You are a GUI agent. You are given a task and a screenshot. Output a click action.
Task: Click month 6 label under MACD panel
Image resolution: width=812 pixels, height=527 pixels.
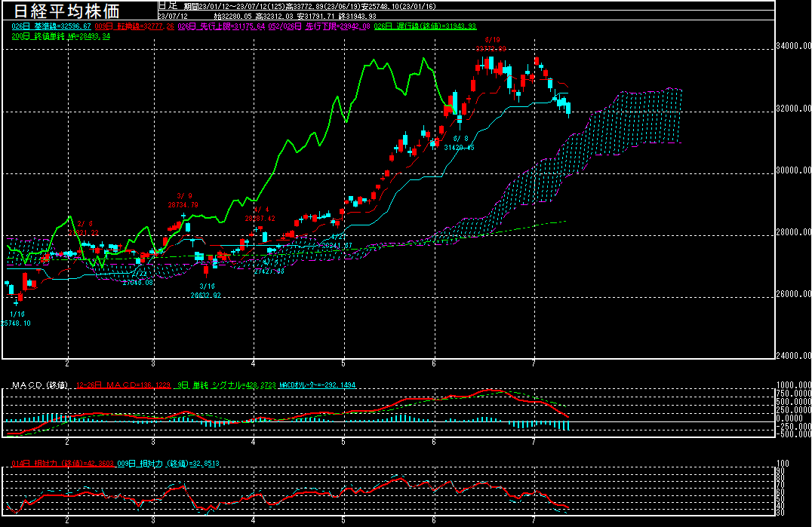tap(434, 442)
